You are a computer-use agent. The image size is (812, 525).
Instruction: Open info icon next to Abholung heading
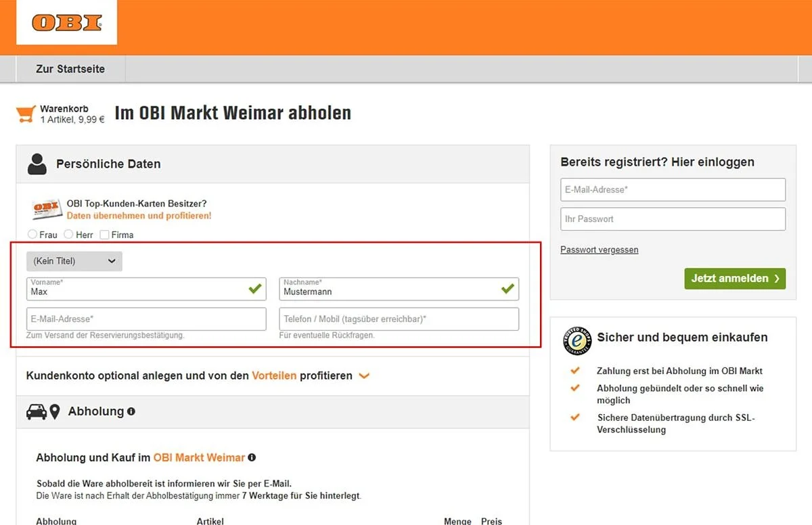pos(131,411)
